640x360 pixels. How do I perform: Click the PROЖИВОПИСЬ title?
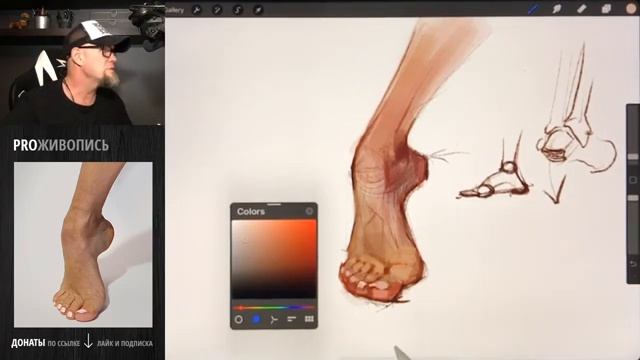point(61,145)
